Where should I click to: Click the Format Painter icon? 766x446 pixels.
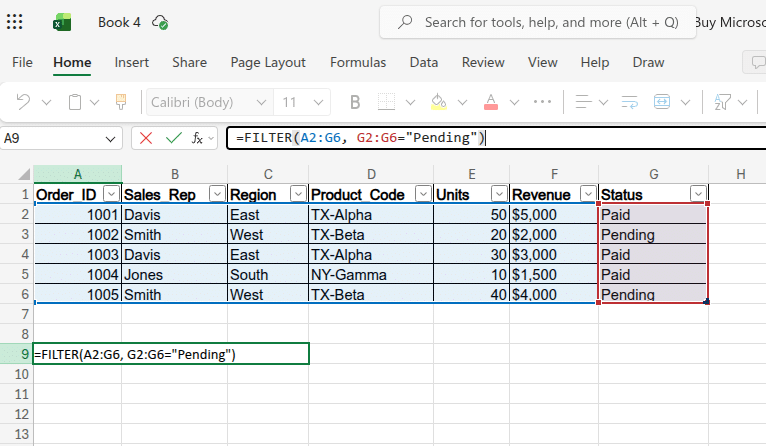[121, 102]
